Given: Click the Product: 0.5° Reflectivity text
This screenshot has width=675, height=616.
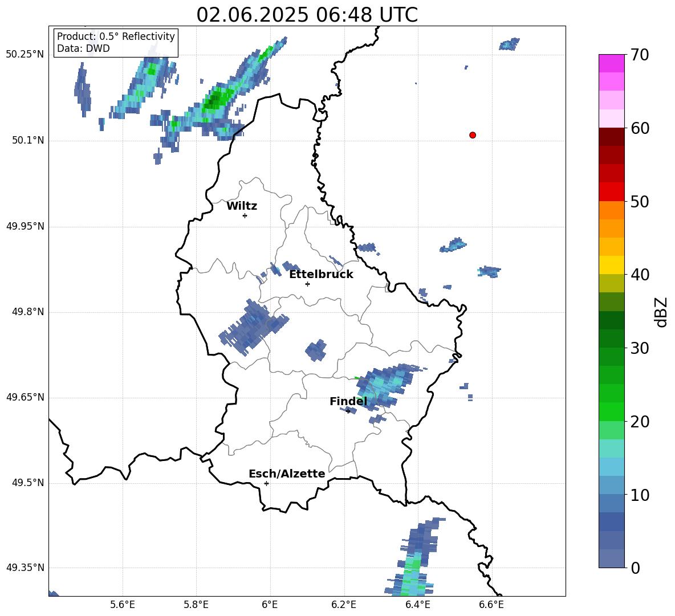Looking at the screenshot, I should click(x=116, y=36).
